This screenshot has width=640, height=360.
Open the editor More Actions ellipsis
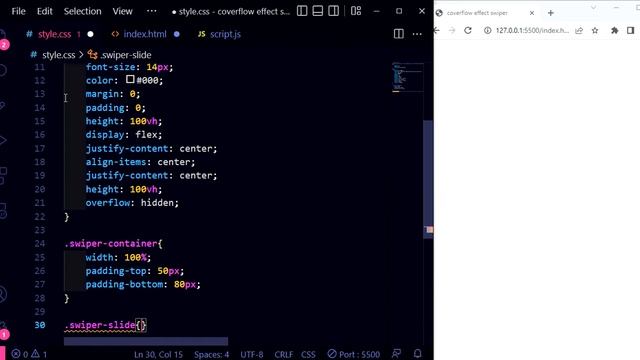point(417,34)
